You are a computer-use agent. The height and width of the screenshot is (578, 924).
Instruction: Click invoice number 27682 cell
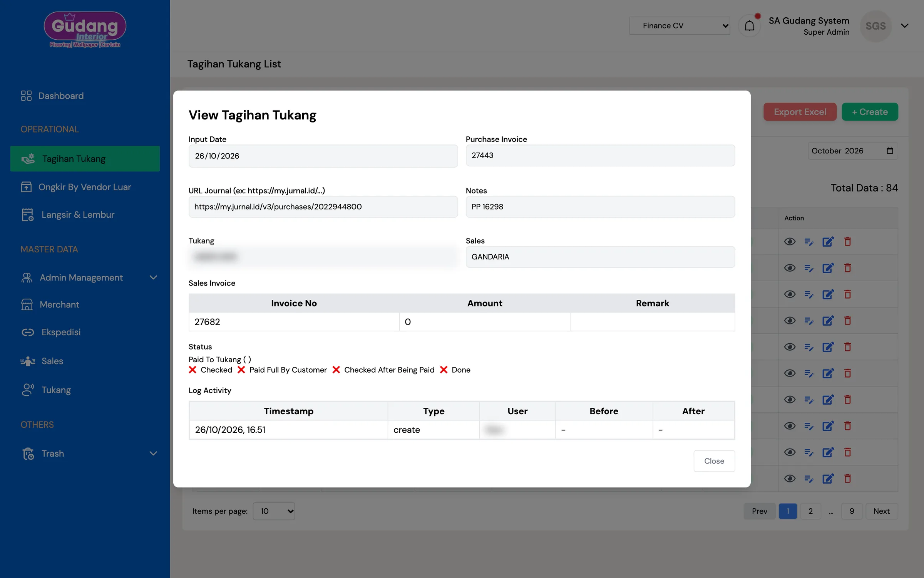click(294, 322)
